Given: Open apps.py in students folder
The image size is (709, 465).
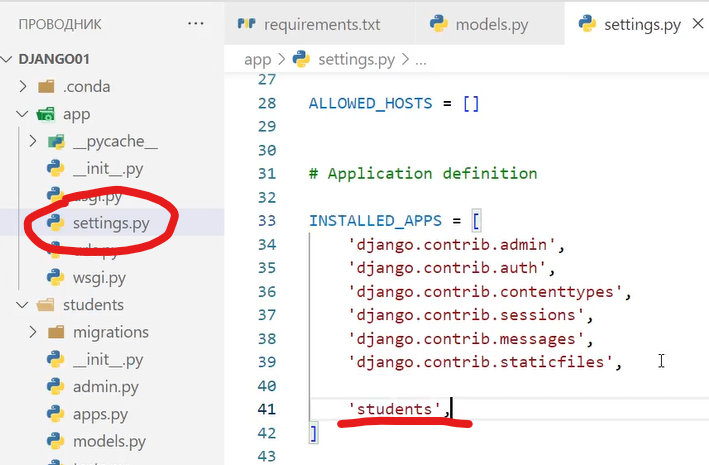Looking at the screenshot, I should [99, 413].
